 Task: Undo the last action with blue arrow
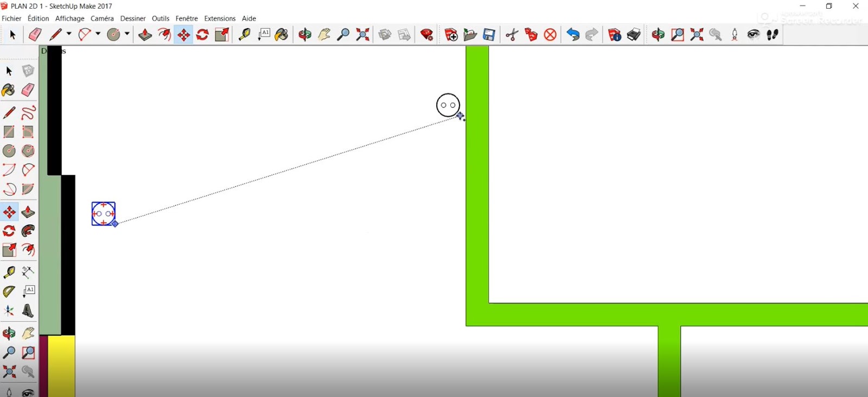573,35
